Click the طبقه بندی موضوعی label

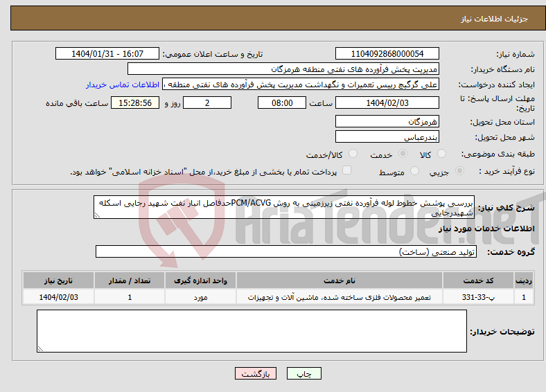tap(498, 154)
